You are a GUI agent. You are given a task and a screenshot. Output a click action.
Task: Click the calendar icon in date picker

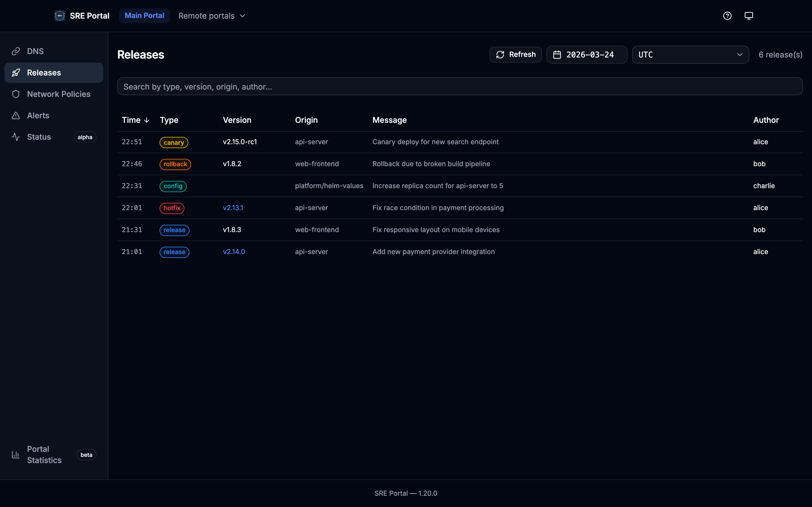tap(557, 55)
